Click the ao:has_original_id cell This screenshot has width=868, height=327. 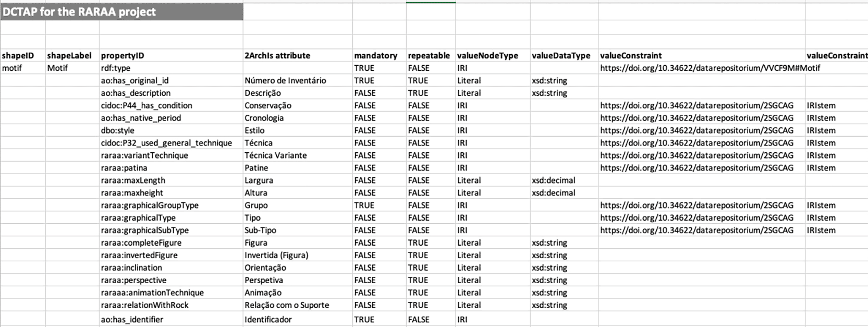171,80
